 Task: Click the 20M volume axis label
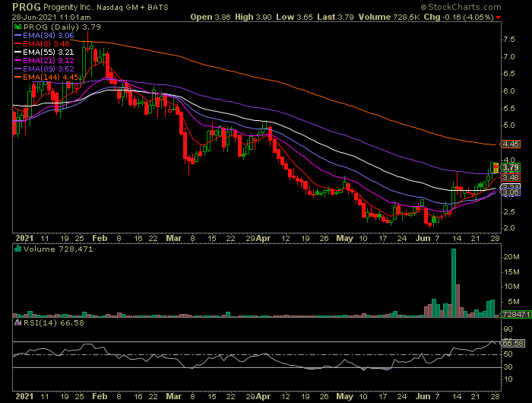tap(511, 257)
